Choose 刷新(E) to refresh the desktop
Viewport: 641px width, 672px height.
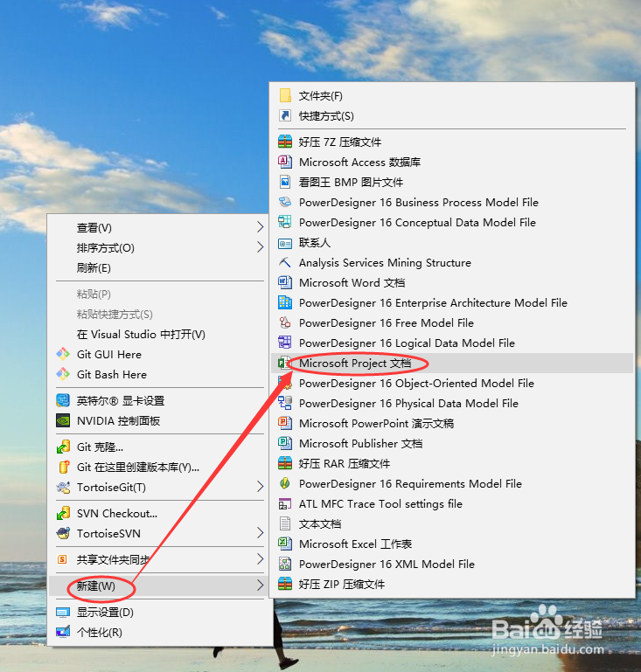pyautogui.click(x=159, y=268)
